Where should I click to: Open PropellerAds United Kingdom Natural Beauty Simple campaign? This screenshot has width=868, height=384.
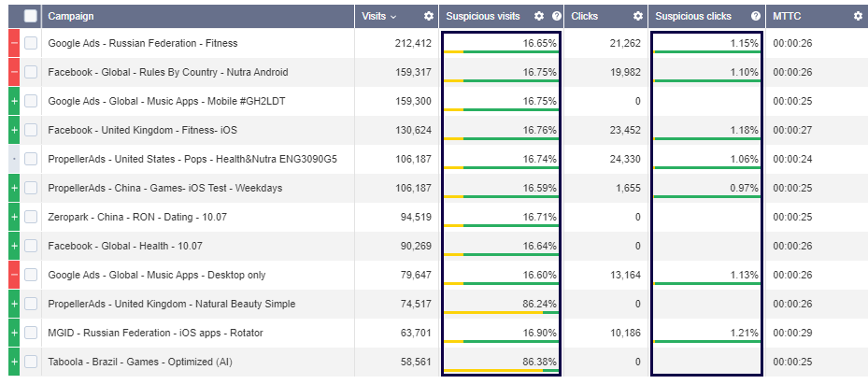coord(171,304)
